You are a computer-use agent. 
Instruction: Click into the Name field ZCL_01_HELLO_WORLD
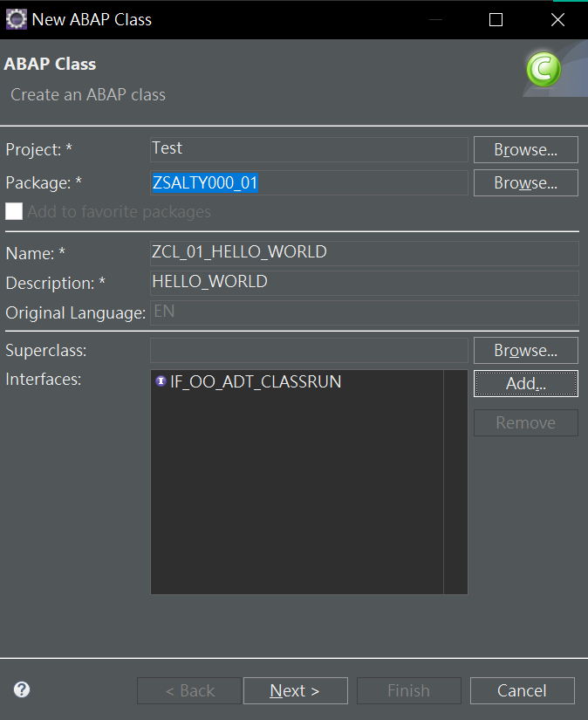coord(365,253)
